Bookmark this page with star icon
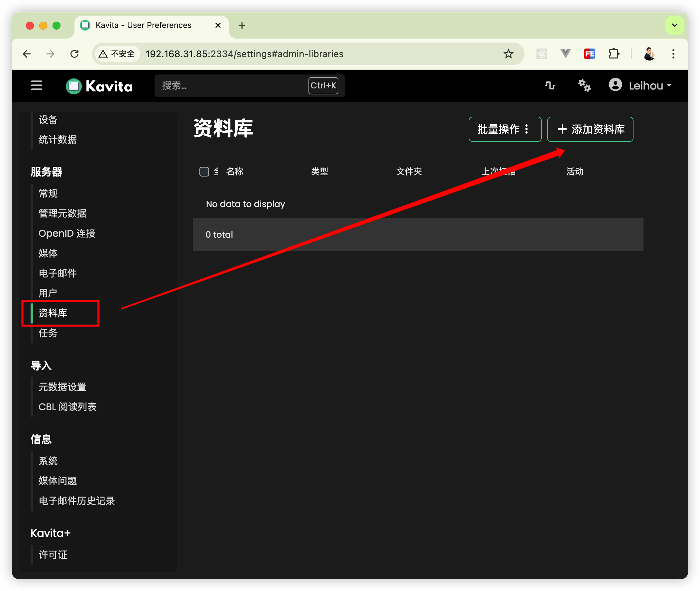This screenshot has height=591, width=700. click(x=508, y=54)
